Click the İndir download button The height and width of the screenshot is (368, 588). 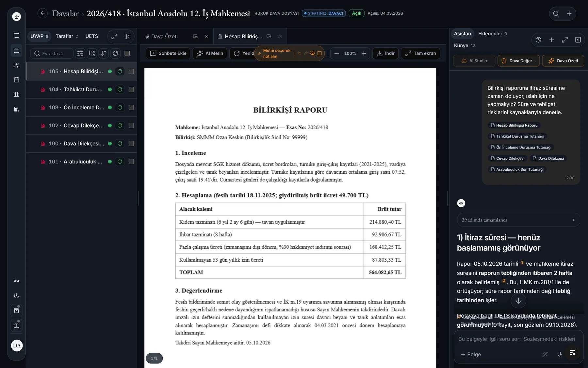pos(385,53)
